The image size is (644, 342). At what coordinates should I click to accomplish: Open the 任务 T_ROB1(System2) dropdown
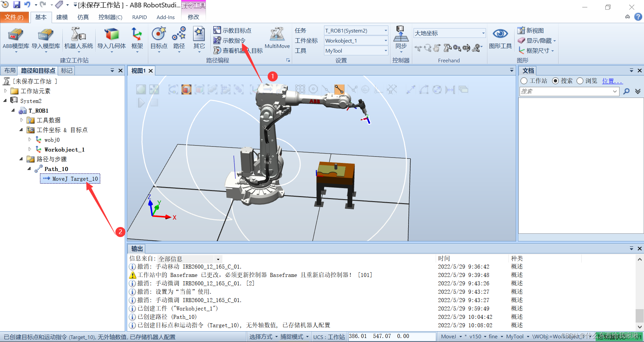click(x=356, y=31)
